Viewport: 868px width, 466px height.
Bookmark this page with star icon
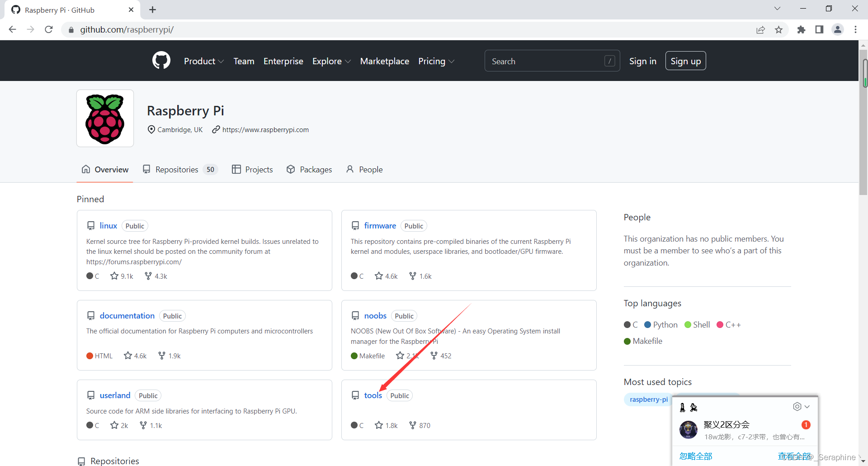(x=778, y=29)
